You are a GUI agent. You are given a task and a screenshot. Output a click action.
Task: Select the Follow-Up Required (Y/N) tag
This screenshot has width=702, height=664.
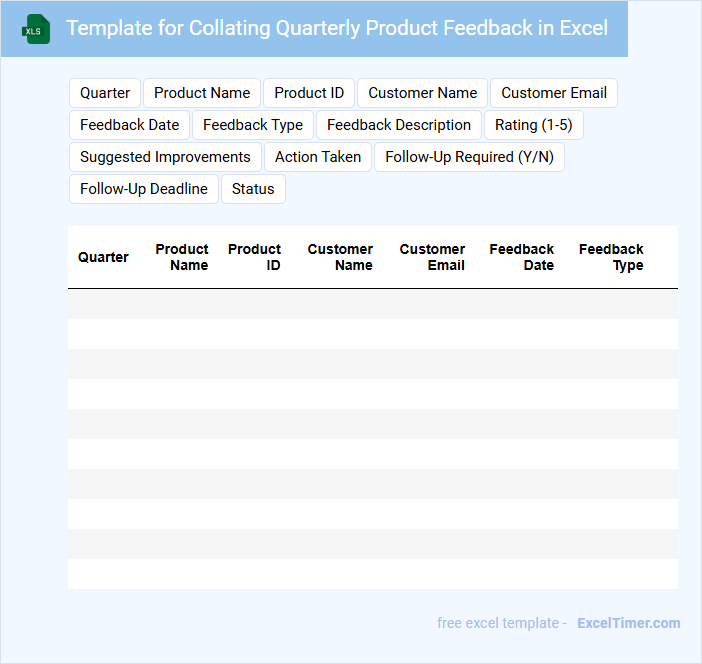coord(469,157)
